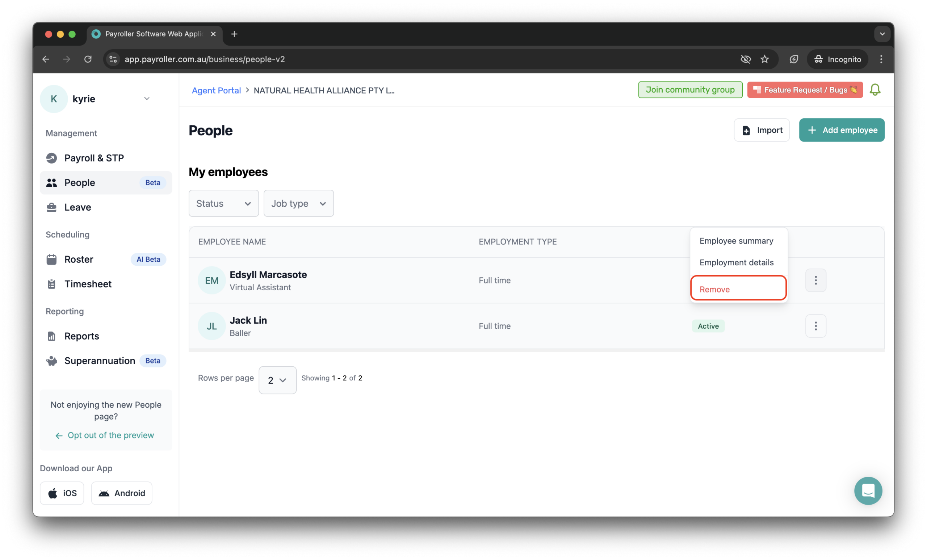The width and height of the screenshot is (927, 560).
Task: Click the JL avatar of Jack Lin
Action: 211,326
